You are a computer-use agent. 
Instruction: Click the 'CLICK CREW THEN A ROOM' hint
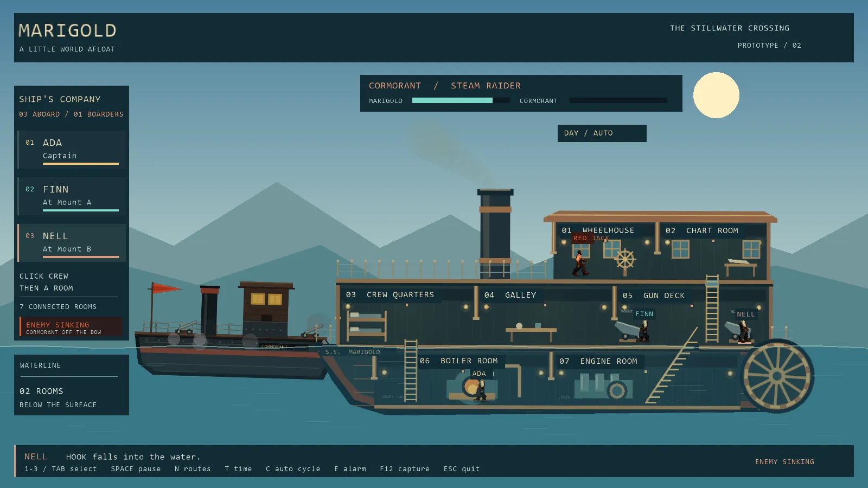coord(46,282)
